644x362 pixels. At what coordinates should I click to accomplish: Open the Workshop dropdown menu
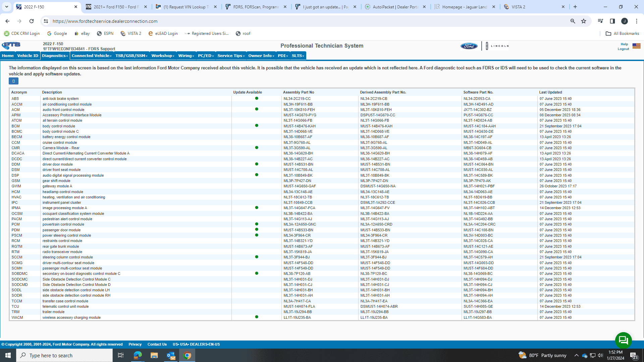162,56
